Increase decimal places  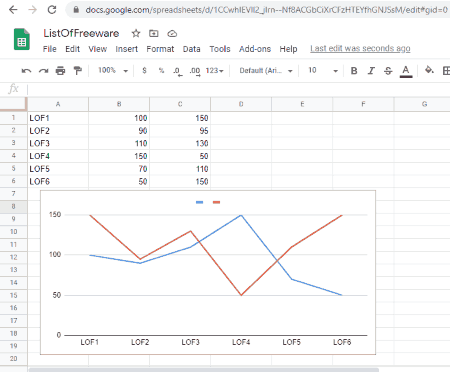coord(195,71)
